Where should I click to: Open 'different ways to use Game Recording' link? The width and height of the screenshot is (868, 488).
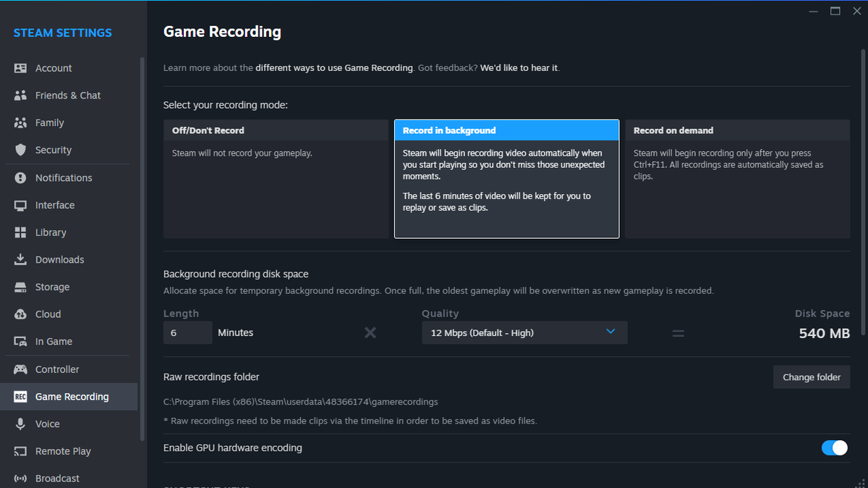click(334, 68)
